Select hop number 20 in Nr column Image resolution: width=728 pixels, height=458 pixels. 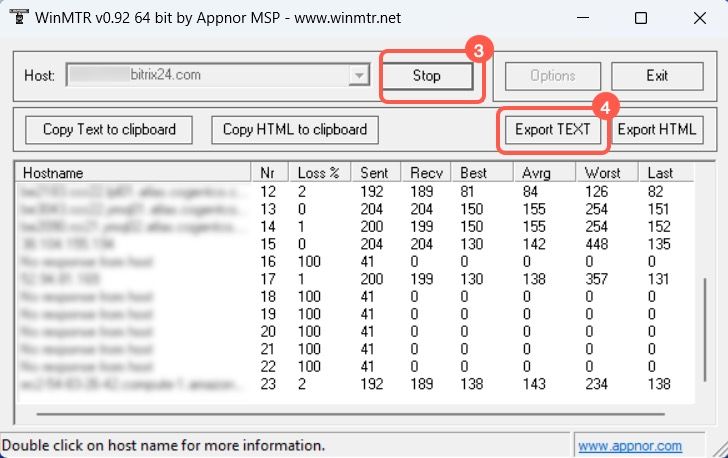tap(268, 332)
